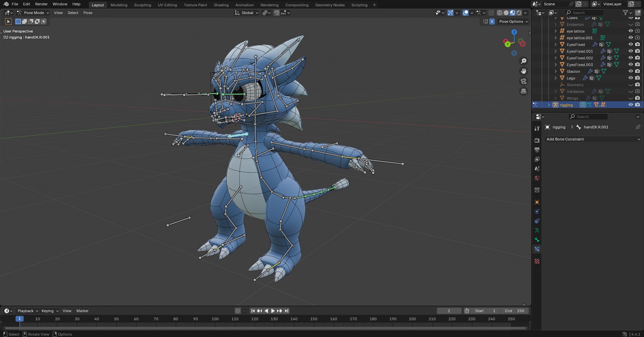Select material preview viewport shading
Screen dimensions: 644x337
pyautogui.click(x=513, y=13)
